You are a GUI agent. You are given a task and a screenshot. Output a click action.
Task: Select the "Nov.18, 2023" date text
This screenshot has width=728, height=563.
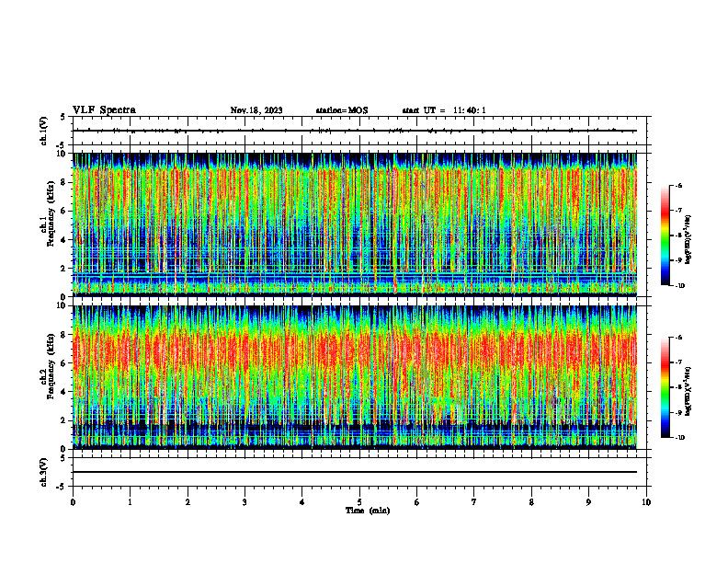tap(256, 110)
